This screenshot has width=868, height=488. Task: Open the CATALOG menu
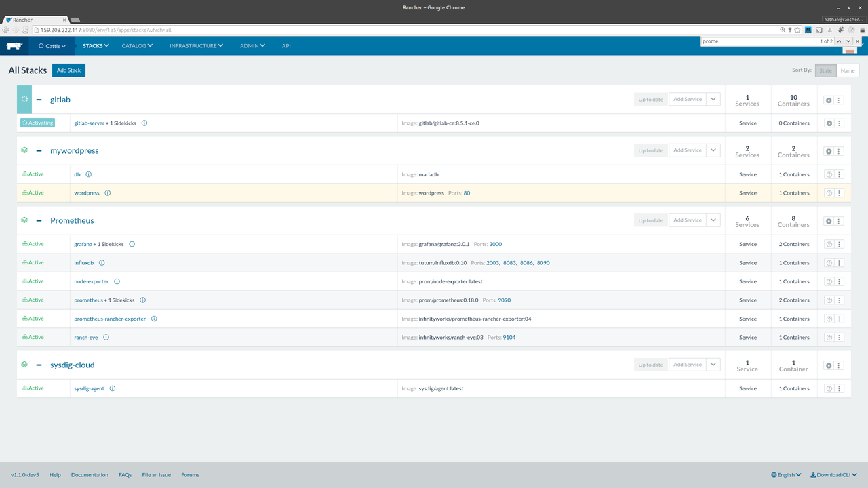coord(137,46)
